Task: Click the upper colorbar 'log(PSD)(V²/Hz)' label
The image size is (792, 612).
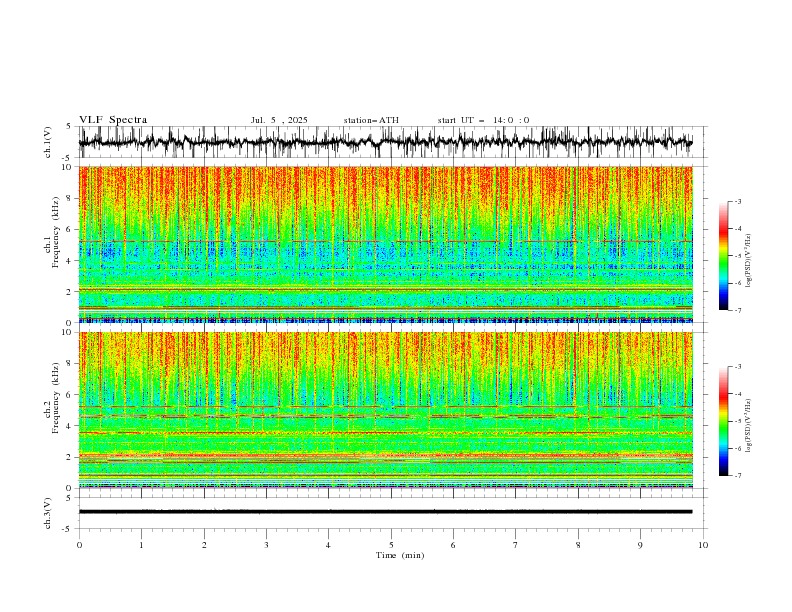Action: click(748, 260)
